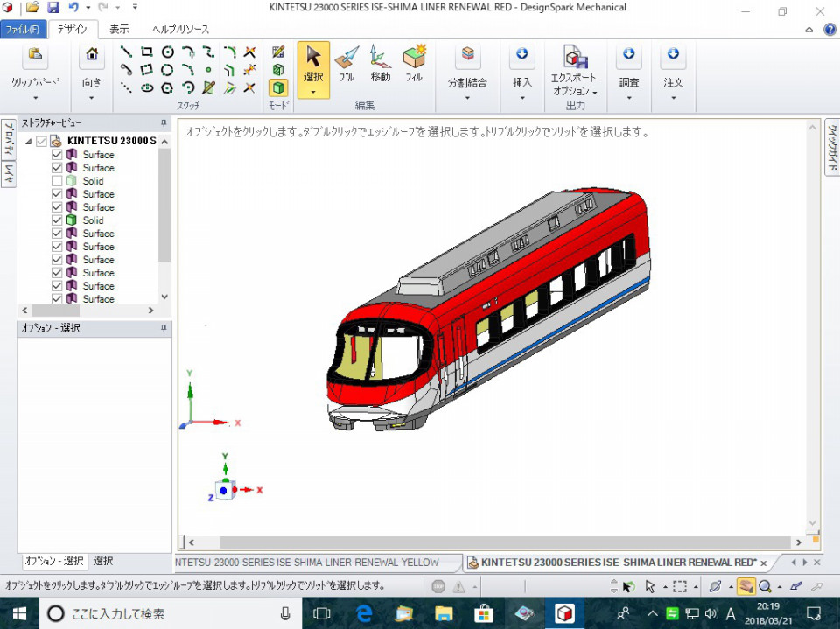Switch to Section mode icon
The width and height of the screenshot is (840, 629).
(x=278, y=70)
